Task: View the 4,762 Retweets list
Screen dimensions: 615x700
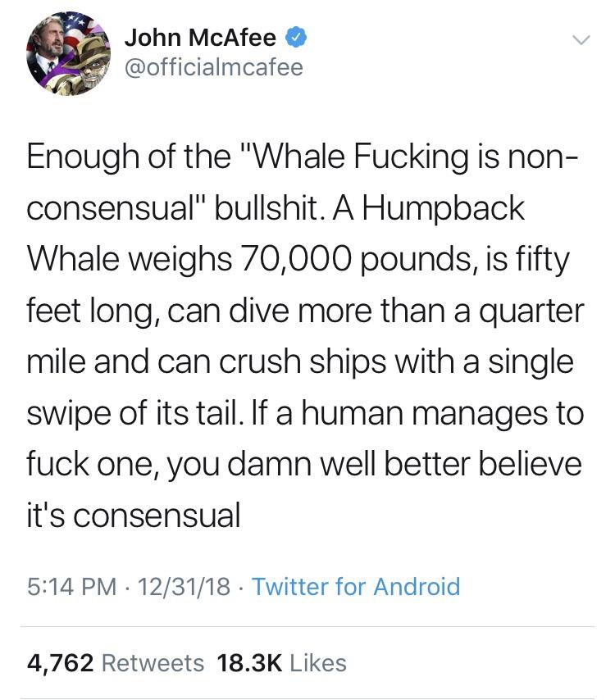Action: coord(115,661)
